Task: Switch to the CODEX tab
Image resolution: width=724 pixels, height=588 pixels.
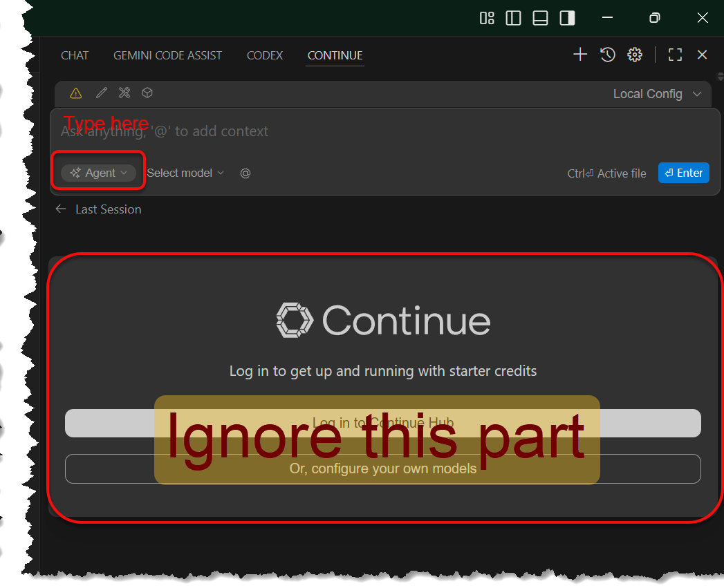Action: pos(265,55)
